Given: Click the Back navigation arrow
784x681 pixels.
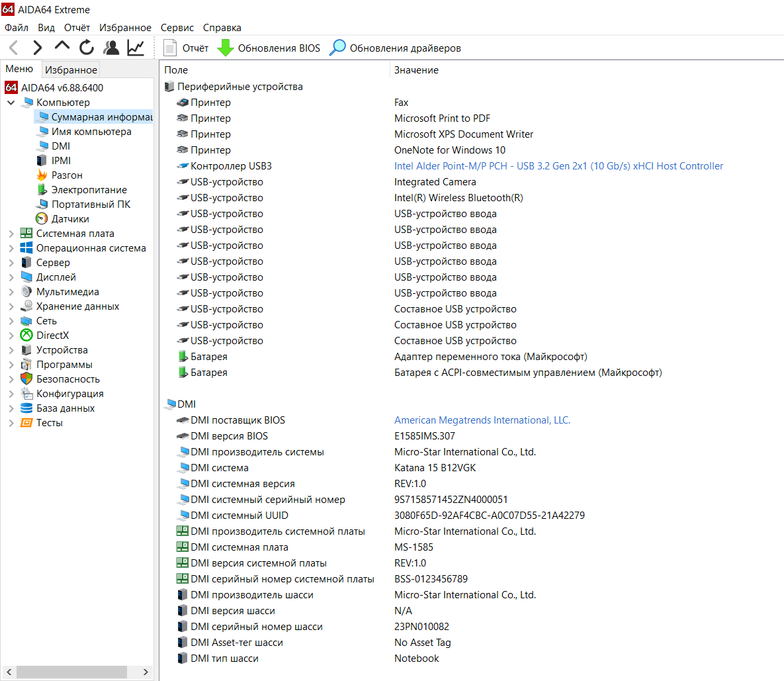Looking at the screenshot, I should (x=14, y=48).
